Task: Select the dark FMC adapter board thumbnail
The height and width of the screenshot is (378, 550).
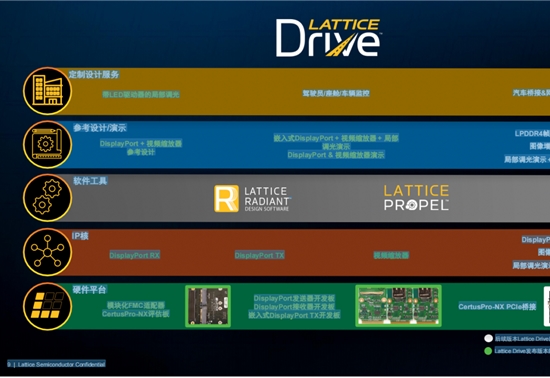Action: coord(208,306)
